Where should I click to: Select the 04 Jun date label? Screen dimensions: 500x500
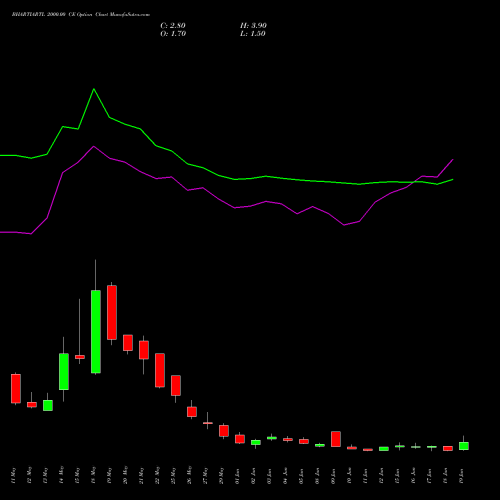click(x=285, y=476)
